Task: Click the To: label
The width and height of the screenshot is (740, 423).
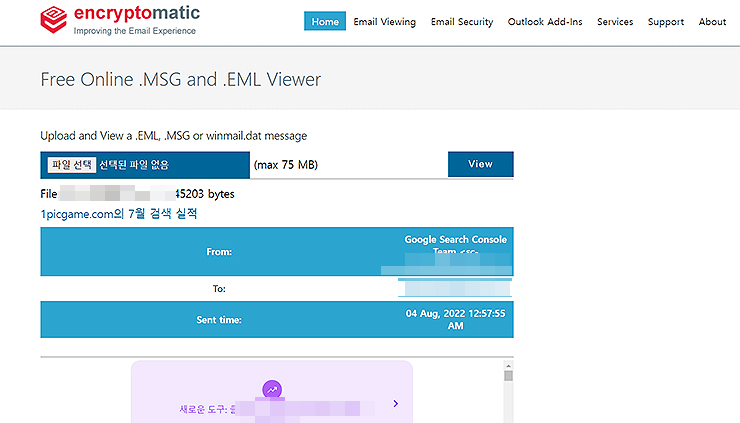Action: [219, 288]
